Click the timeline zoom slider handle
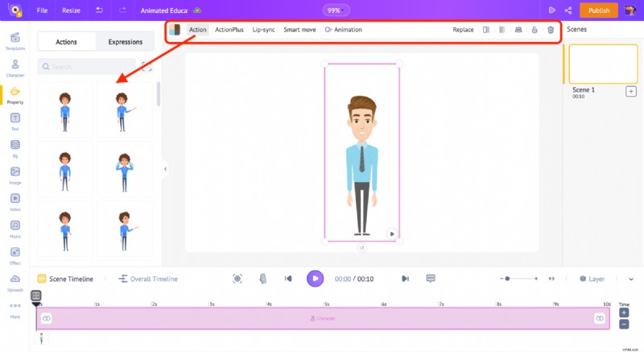Viewport: 644px width, 352px height. (507, 279)
